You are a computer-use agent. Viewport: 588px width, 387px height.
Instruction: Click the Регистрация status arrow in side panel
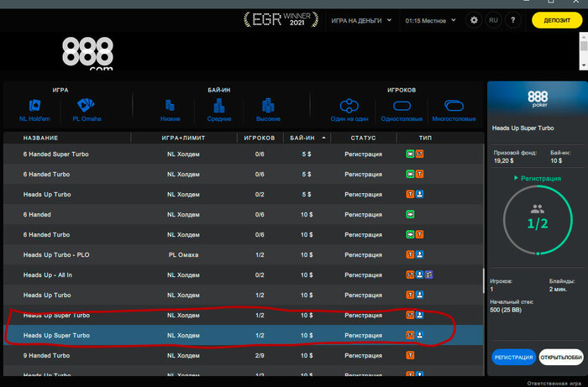pyautogui.click(x=516, y=178)
